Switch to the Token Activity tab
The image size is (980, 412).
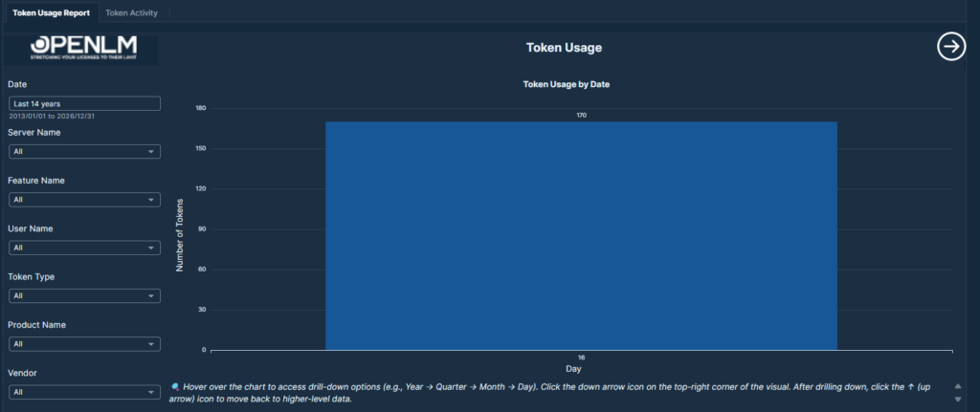point(131,12)
